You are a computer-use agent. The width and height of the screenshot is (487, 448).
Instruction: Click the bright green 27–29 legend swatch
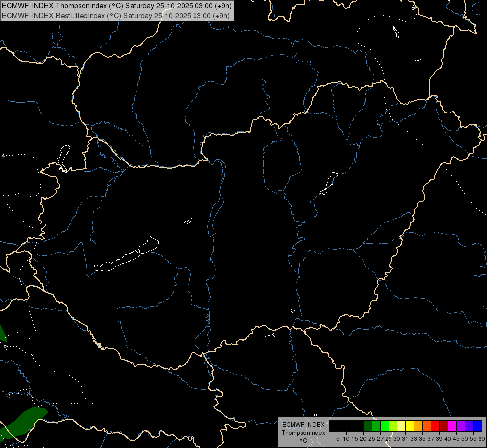pyautogui.click(x=385, y=426)
